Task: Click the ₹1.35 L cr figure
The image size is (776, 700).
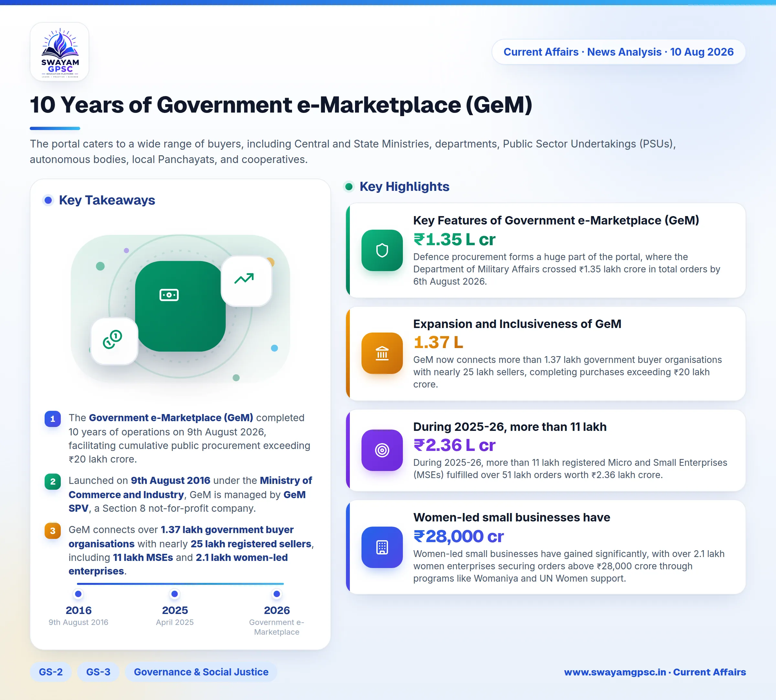Action: coord(454,240)
